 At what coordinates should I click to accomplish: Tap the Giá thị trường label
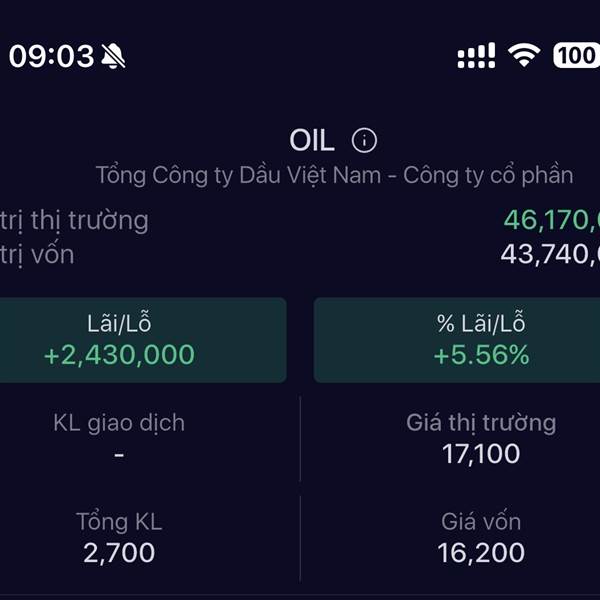pyautogui.click(x=481, y=423)
